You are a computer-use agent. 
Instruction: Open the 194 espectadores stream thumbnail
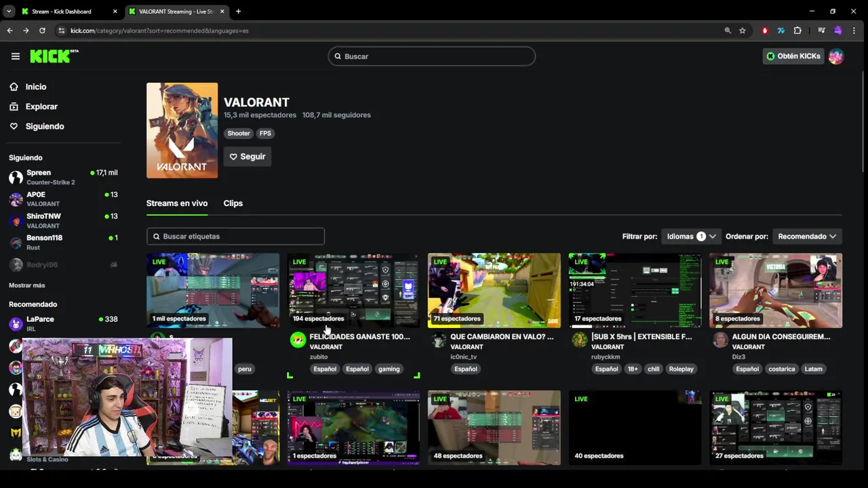353,290
